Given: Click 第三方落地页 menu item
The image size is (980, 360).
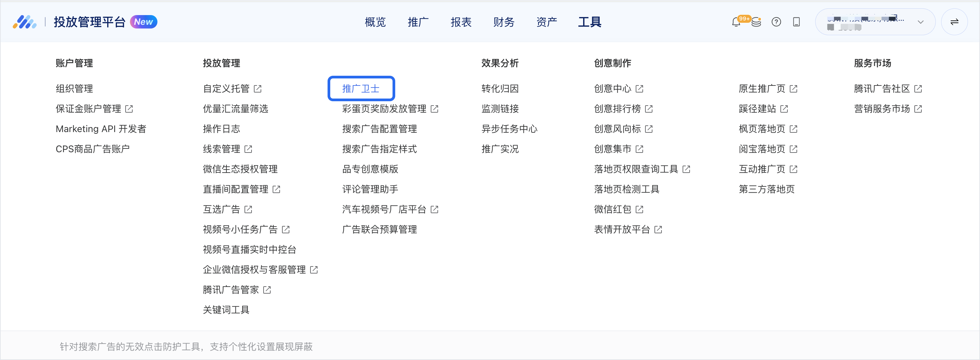Looking at the screenshot, I should click(767, 189).
